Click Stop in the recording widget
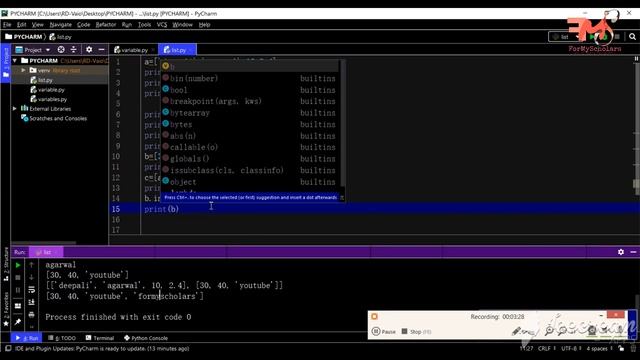The image size is (640, 360). pyautogui.click(x=416, y=331)
